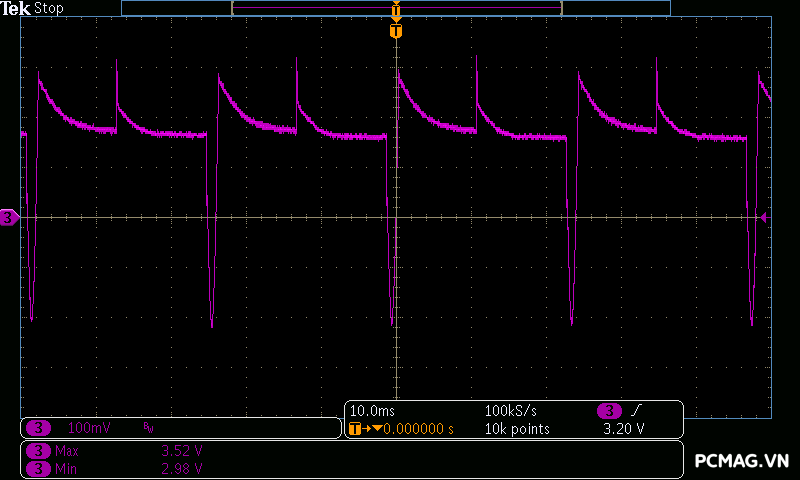The width and height of the screenshot is (800, 480).
Task: Click the channel 3 ground reference marker
Action: [x=9, y=217]
